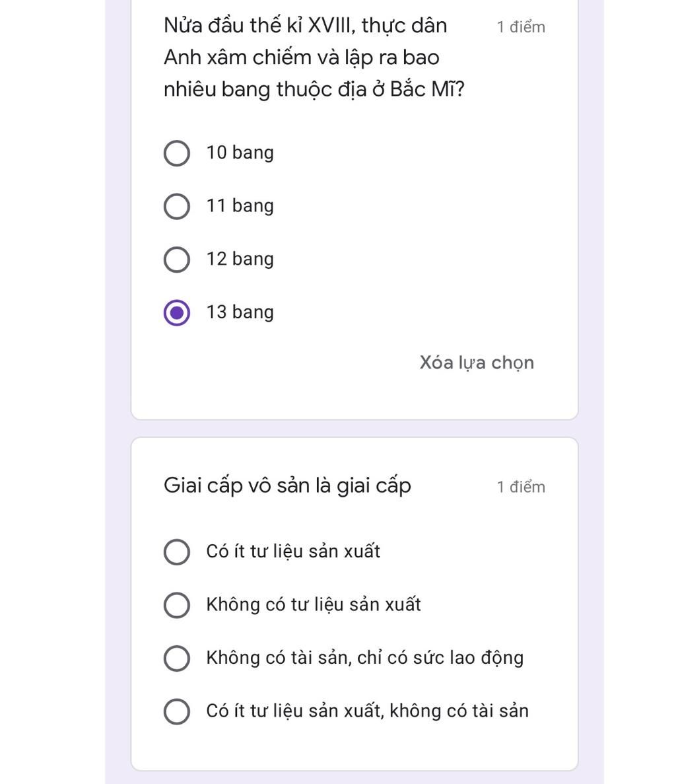The image size is (676, 784).
Task: Clear the answer with "Xóa lựa chọn"
Action: pyautogui.click(x=477, y=363)
